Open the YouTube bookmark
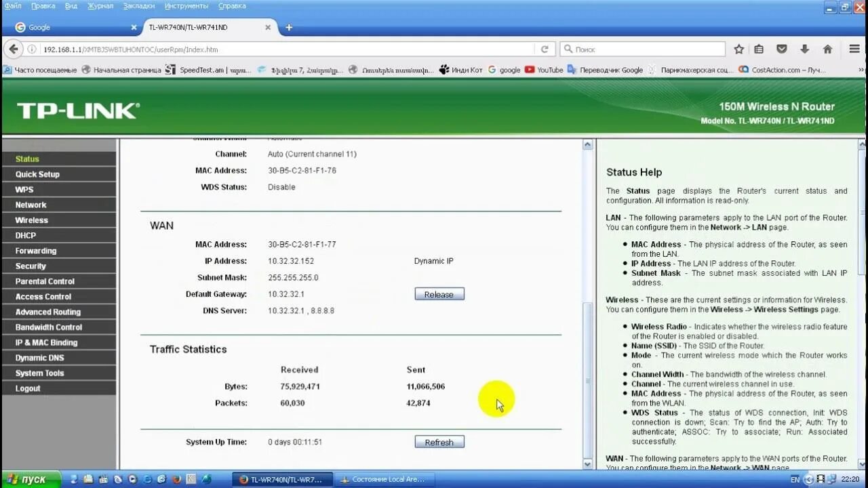 [544, 70]
